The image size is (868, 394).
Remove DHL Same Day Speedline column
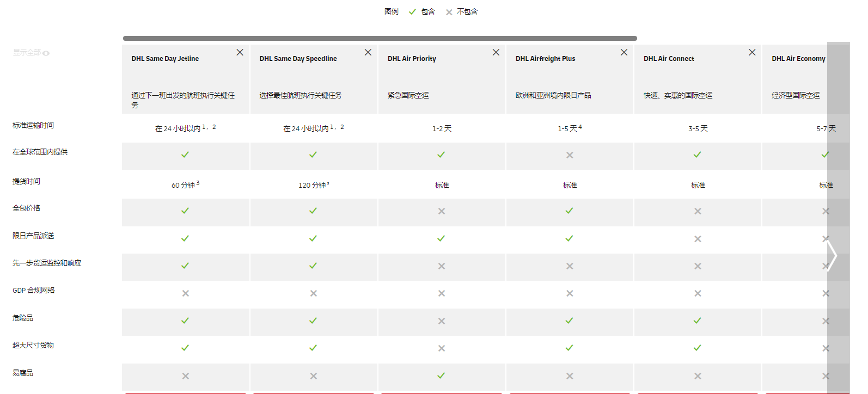coord(368,52)
